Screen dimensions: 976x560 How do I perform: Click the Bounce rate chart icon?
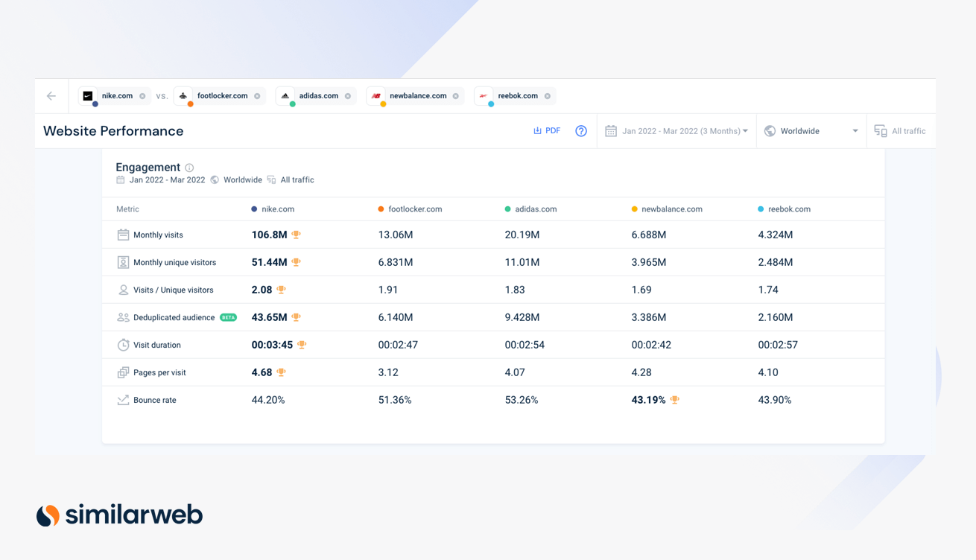click(x=123, y=400)
